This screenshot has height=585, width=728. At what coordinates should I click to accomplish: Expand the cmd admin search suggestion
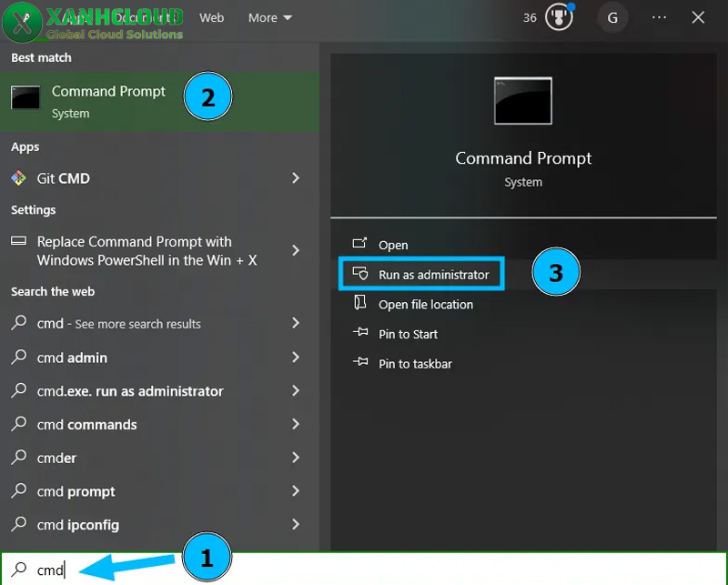pyautogui.click(x=296, y=358)
